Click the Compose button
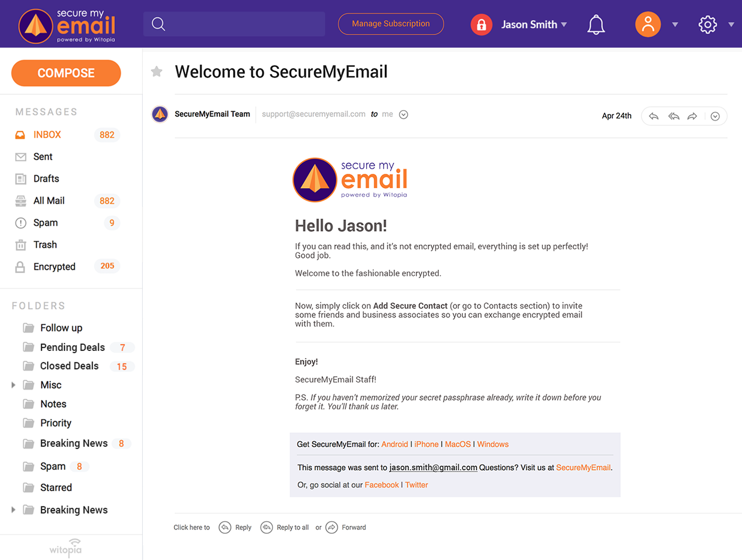This screenshot has width=742, height=560. tap(66, 73)
